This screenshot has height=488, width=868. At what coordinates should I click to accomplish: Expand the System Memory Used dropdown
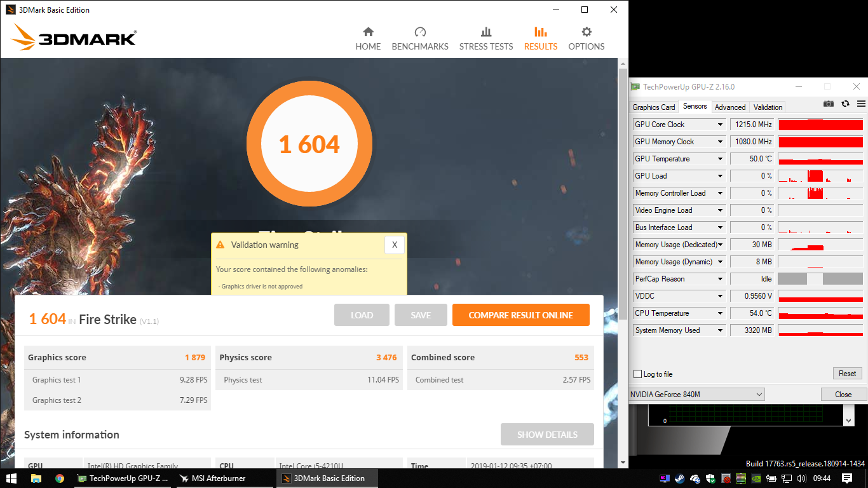click(720, 330)
